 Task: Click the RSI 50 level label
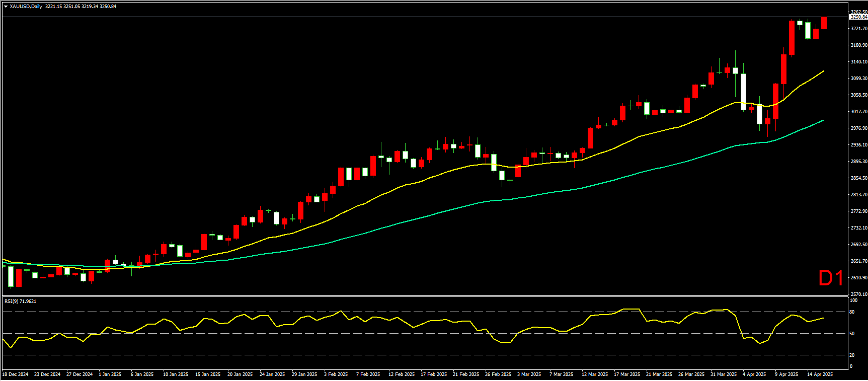click(852, 334)
